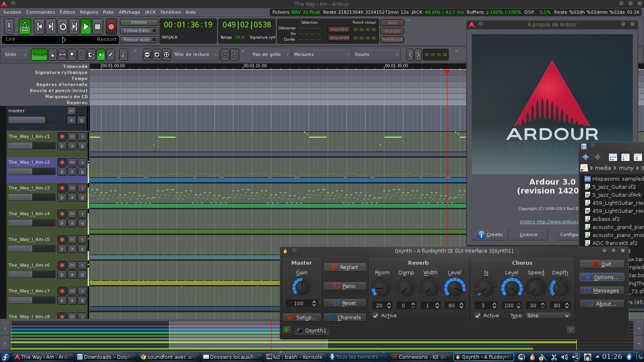The image size is (644, 362).
Task: Open the Édition menu
Action: click(x=67, y=12)
